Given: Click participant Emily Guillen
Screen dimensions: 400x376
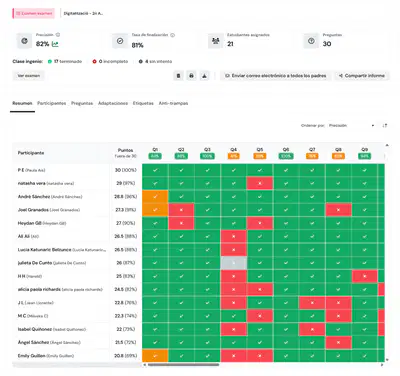Looking at the screenshot, I should click(x=46, y=356).
